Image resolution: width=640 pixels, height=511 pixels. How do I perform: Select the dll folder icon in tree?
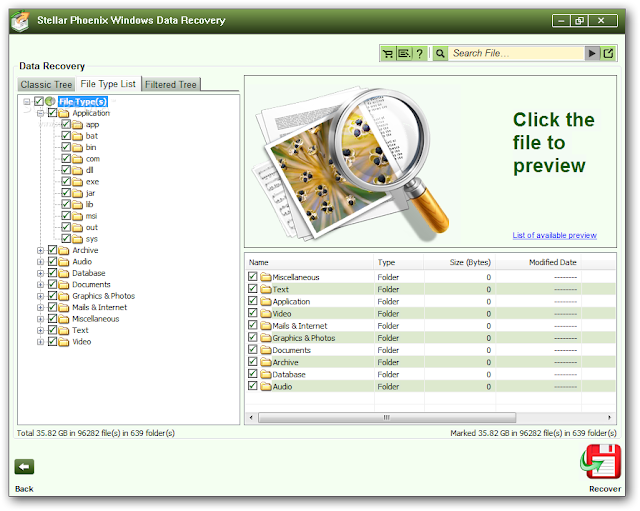point(78,170)
